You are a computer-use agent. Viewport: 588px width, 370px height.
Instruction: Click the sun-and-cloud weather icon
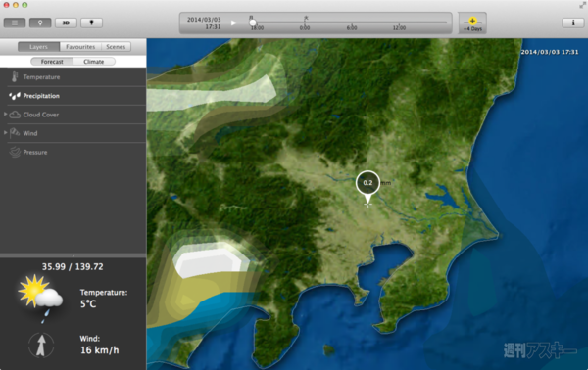tap(40, 299)
